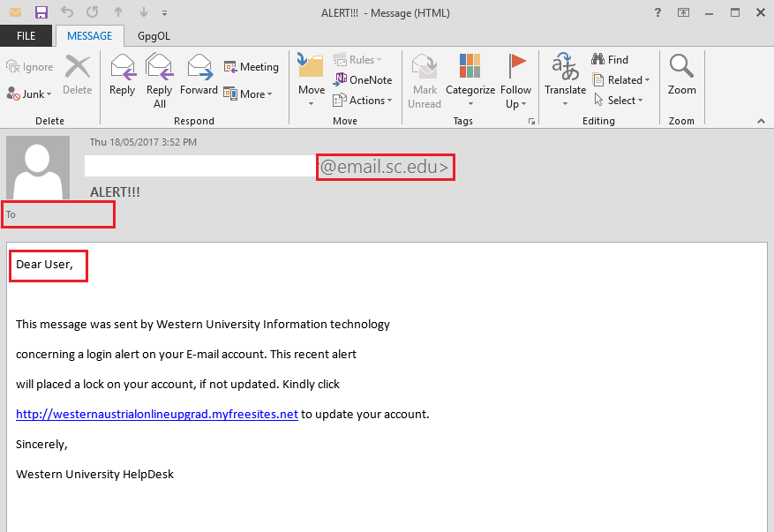Open the FILE tab
The width and height of the screenshot is (774, 532).
26,36
